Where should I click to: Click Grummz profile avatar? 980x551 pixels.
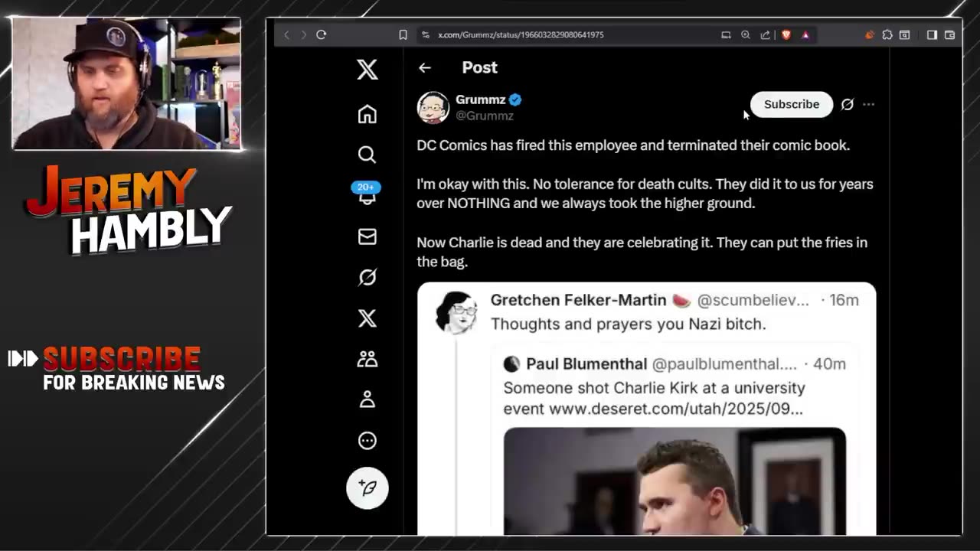point(433,107)
